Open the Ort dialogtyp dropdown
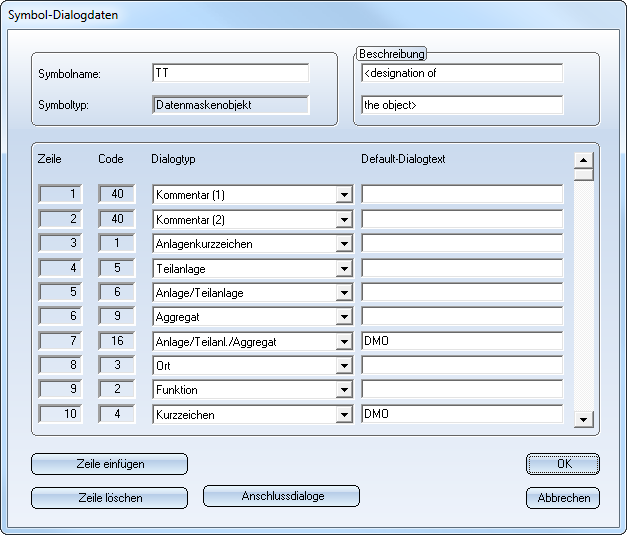The height and width of the screenshot is (535, 627). pos(344,366)
